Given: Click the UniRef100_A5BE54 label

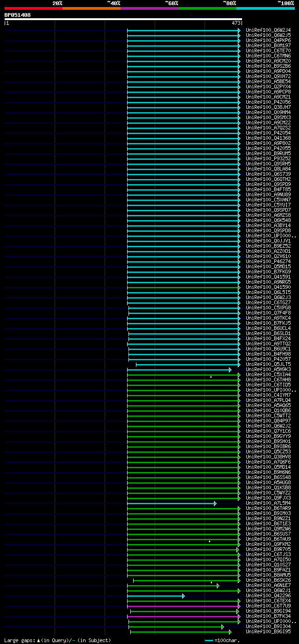Looking at the screenshot, I should coord(268,81).
